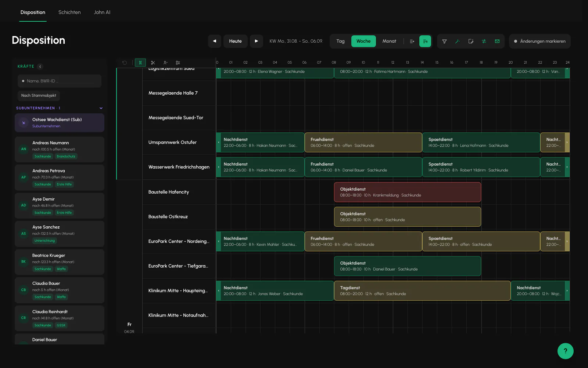Click the unassign person tool icon
The height and width of the screenshot is (368, 588).
pyautogui.click(x=165, y=63)
